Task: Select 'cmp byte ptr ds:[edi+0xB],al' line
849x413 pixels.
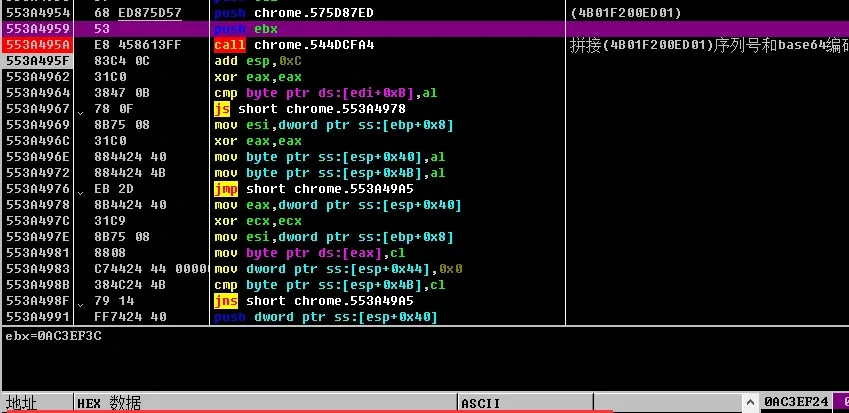Action: click(x=326, y=93)
